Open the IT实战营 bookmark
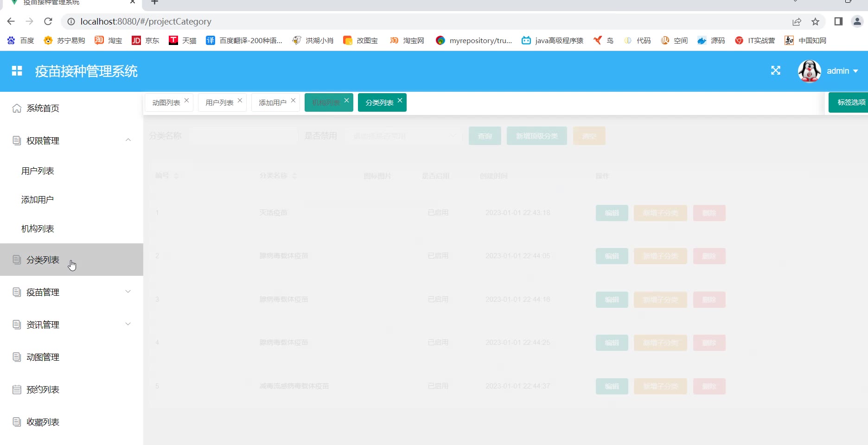Image resolution: width=868 pixels, height=445 pixels. [x=755, y=40]
